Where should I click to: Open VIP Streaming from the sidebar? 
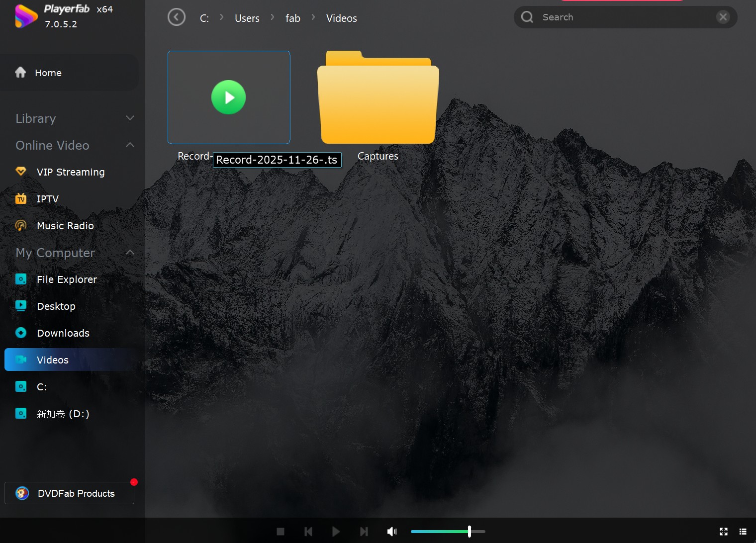[70, 172]
